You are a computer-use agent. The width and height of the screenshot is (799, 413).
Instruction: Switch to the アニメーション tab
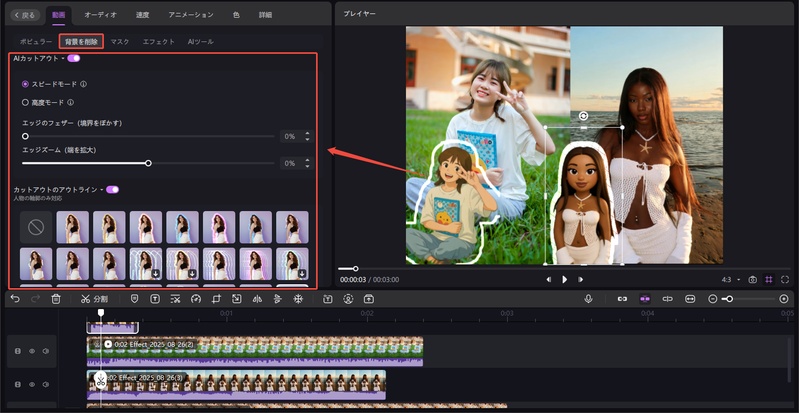[x=191, y=15]
